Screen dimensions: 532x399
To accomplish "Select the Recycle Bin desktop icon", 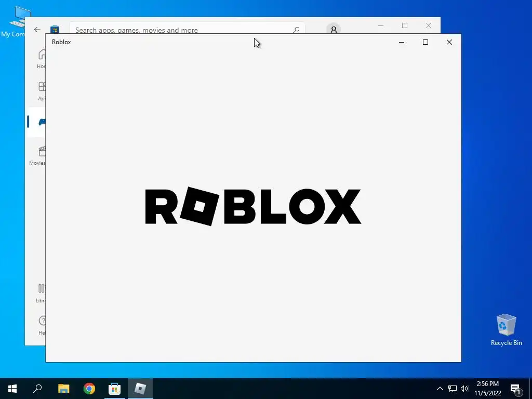I will (x=506, y=330).
